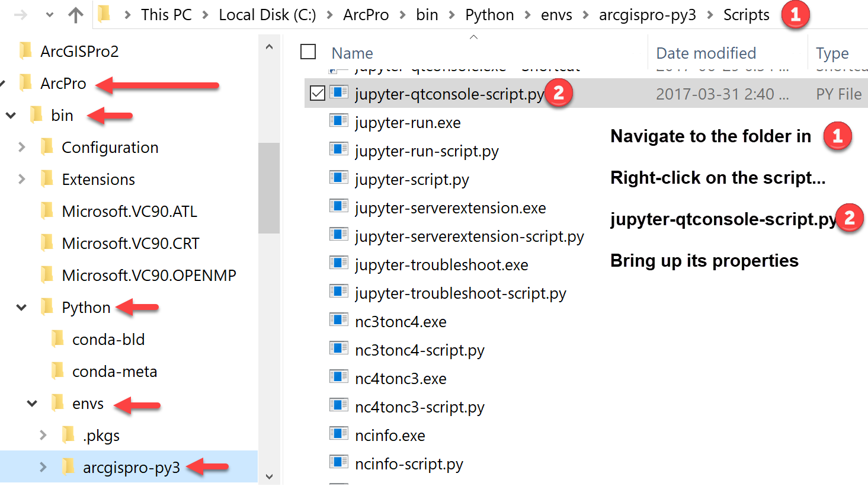The width and height of the screenshot is (868, 486).
Task: Expand the Extensions folder in the tree
Action: (22, 179)
